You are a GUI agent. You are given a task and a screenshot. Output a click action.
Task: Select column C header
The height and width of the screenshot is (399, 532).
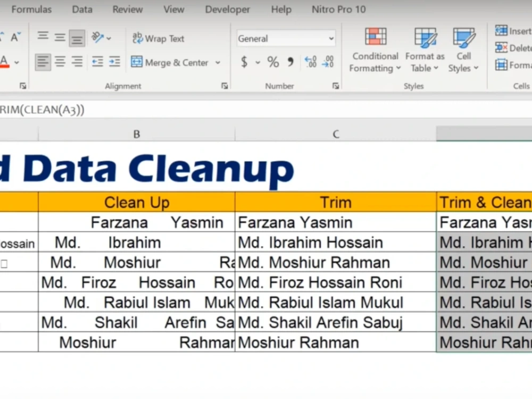(336, 134)
